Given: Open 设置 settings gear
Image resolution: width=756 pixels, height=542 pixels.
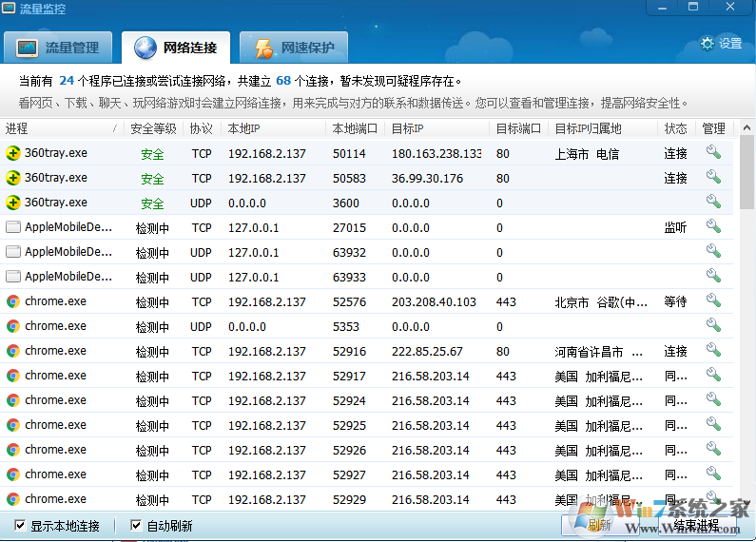Looking at the screenshot, I should [x=721, y=44].
